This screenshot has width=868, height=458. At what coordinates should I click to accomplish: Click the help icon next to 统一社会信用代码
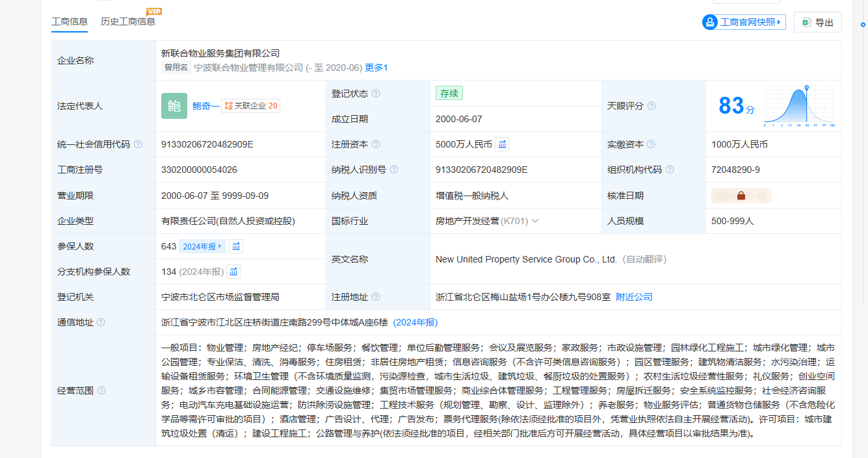[138, 144]
